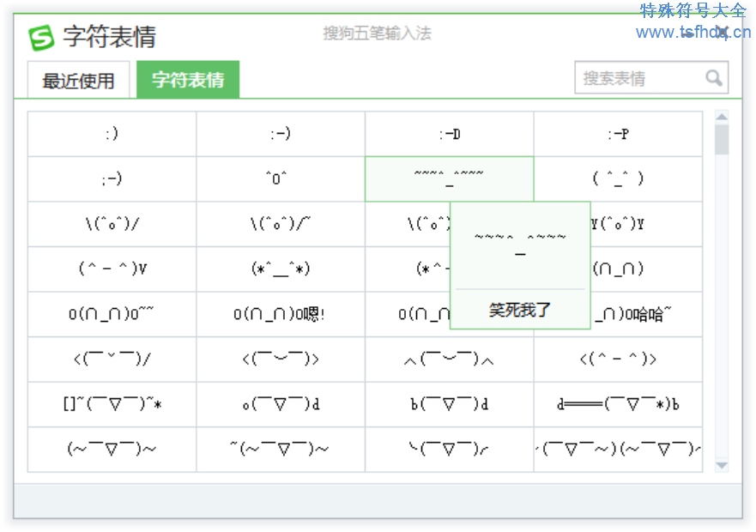The height and width of the screenshot is (532, 756).
Task: Insert the o(￣▽￣)d emoticon
Action: (281, 404)
